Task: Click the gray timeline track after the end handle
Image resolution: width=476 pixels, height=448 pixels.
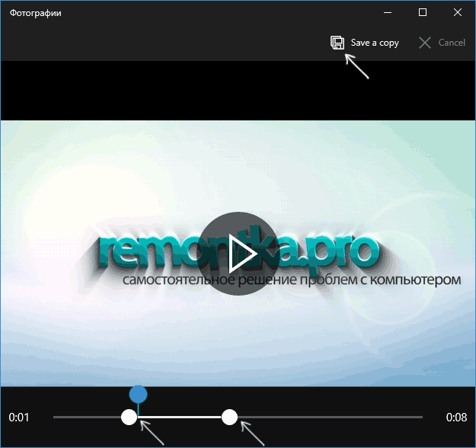Action: 330,417
